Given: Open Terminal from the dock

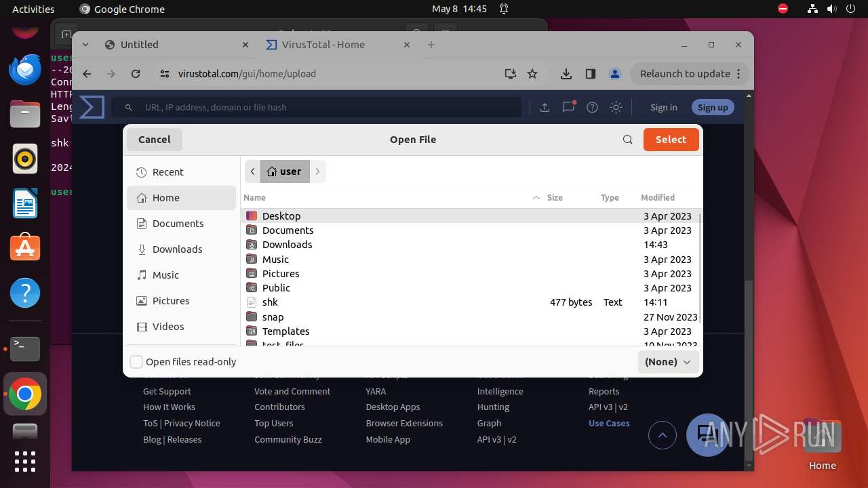Looking at the screenshot, I should 25,349.
